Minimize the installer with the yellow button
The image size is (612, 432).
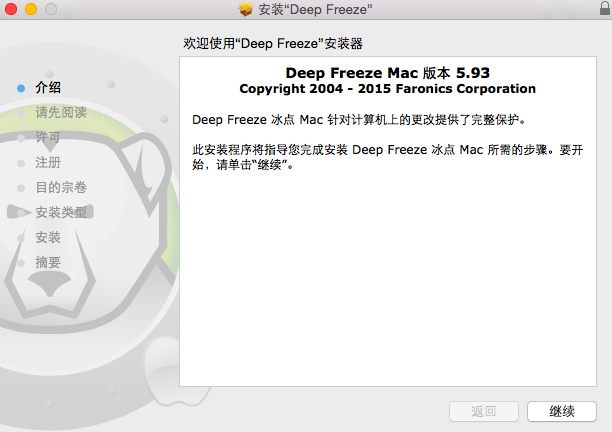click(31, 9)
